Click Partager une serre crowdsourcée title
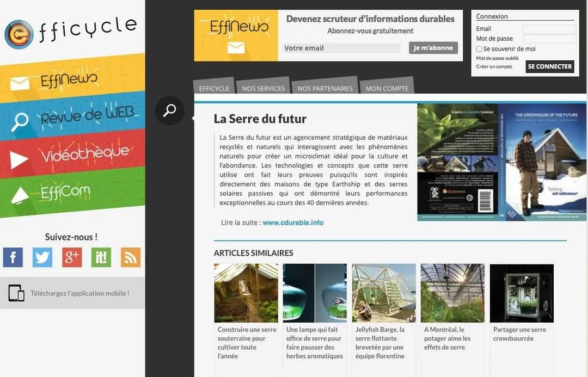This screenshot has height=377, width=588. (x=519, y=334)
